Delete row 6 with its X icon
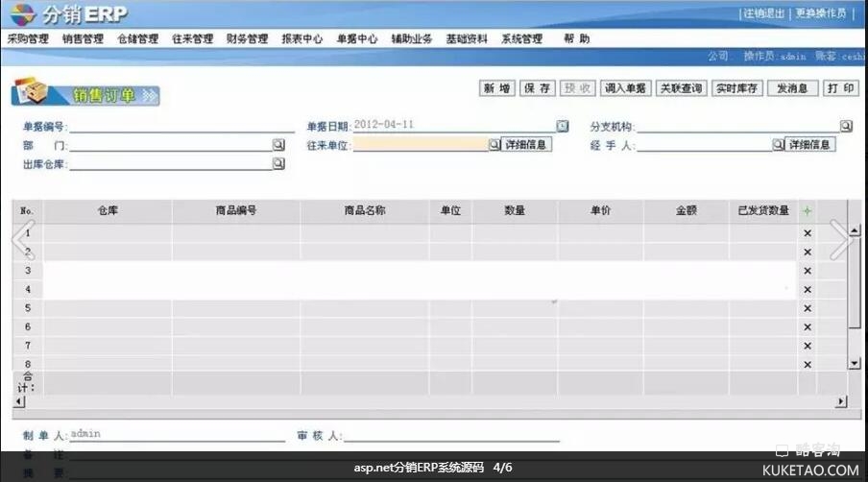 point(808,327)
